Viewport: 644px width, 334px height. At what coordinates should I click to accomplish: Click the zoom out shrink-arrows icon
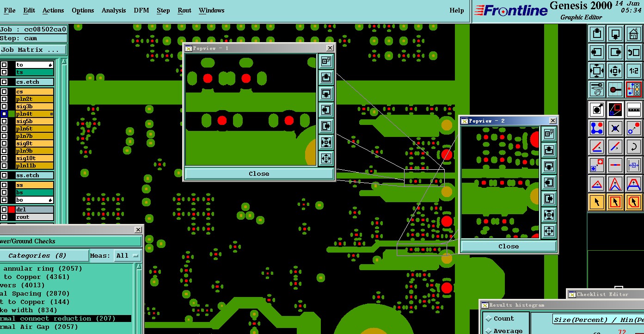pos(615,71)
